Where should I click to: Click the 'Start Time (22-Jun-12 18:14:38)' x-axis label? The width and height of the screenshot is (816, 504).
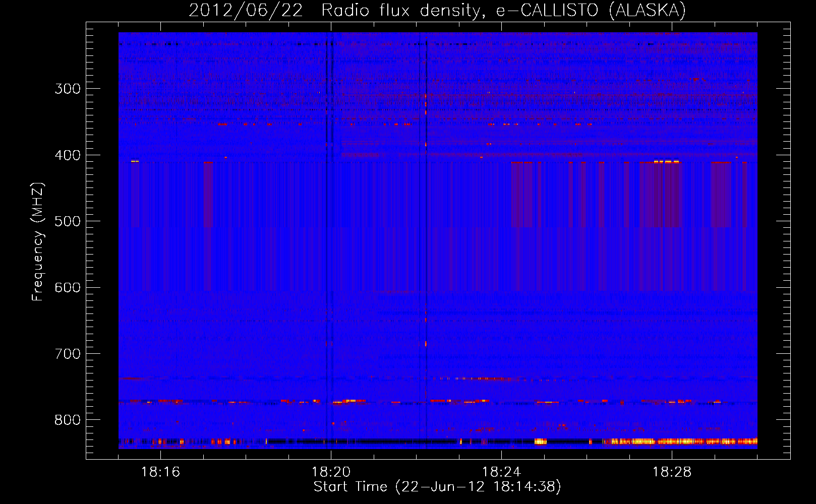(437, 487)
